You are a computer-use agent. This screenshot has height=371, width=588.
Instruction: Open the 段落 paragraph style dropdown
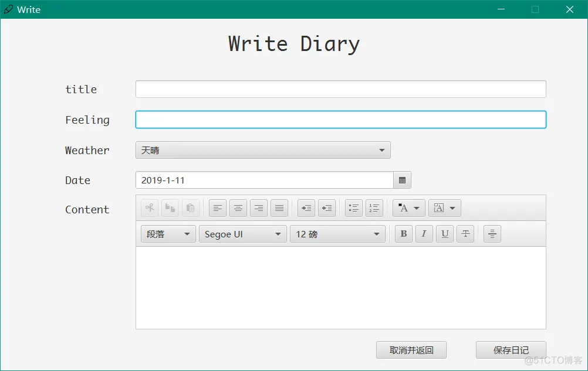(x=168, y=234)
